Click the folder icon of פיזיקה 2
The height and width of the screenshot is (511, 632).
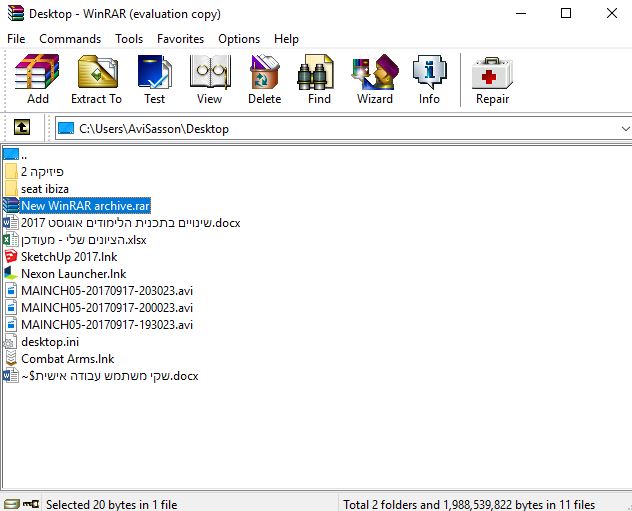point(11,171)
